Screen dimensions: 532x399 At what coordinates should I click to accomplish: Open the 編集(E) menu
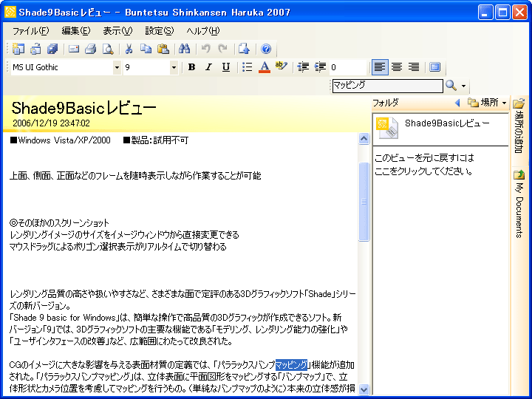click(x=76, y=31)
